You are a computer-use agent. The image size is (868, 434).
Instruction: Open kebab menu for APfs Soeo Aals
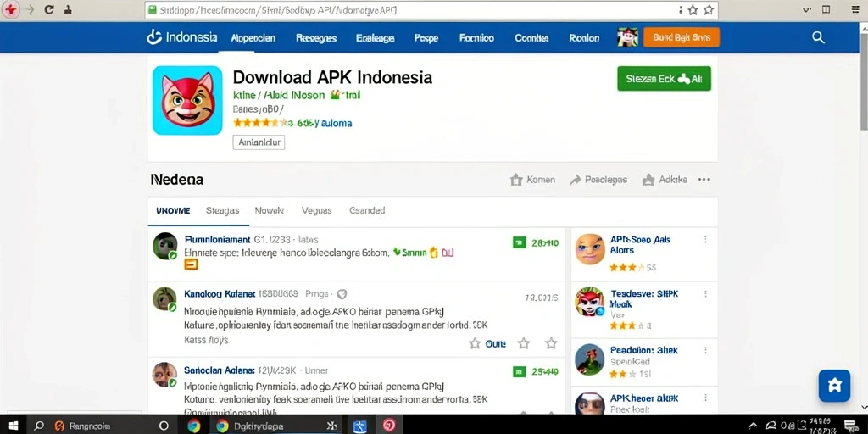pos(705,240)
